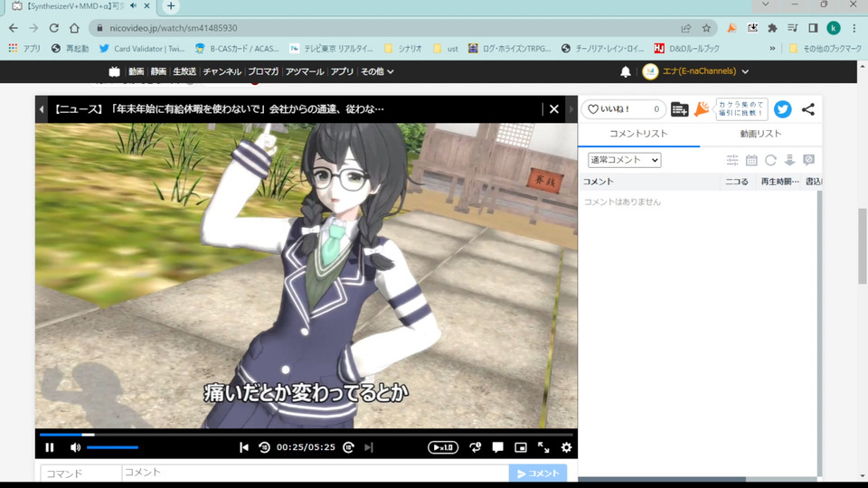Skip to the next video
This screenshot has height=488, width=868.
[369, 447]
